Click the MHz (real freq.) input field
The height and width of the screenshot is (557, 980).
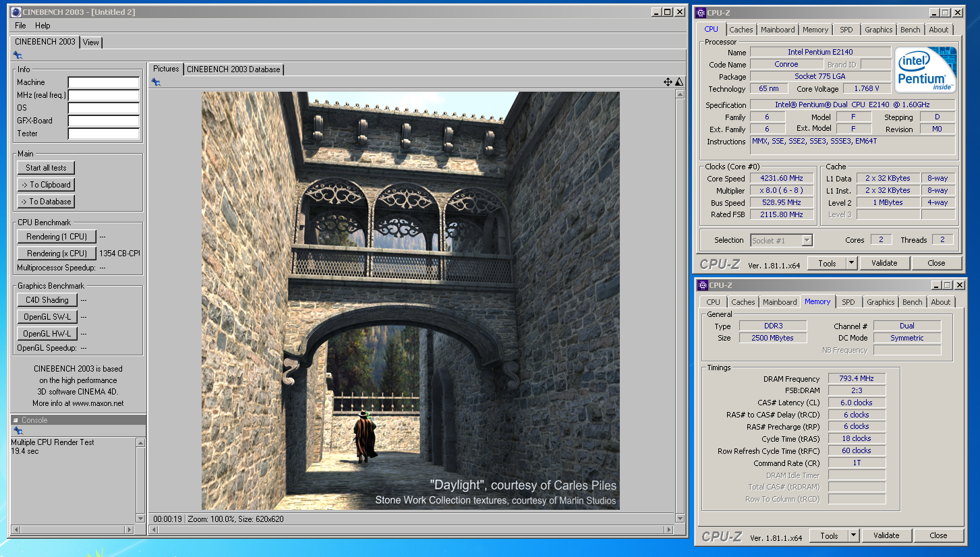click(104, 95)
